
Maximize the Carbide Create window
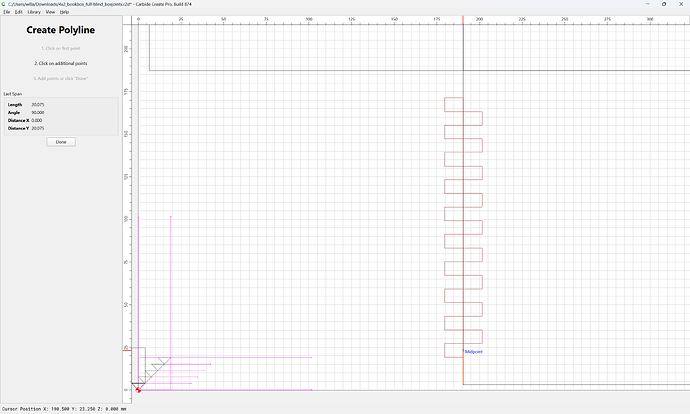tap(664, 4)
